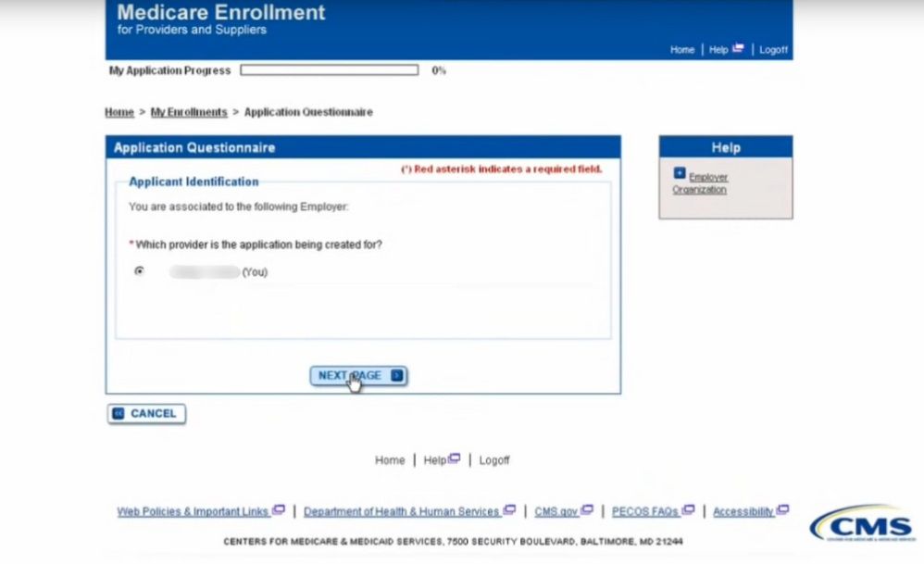Open Help link in top header
This screenshot has width=924, height=564.
coord(718,49)
